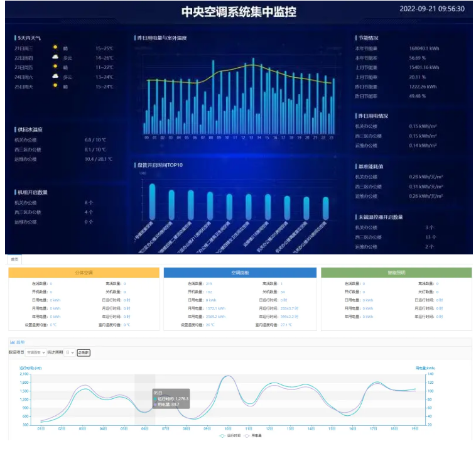Select the 分体空调 panel header
476x451 pixels.
(84, 273)
